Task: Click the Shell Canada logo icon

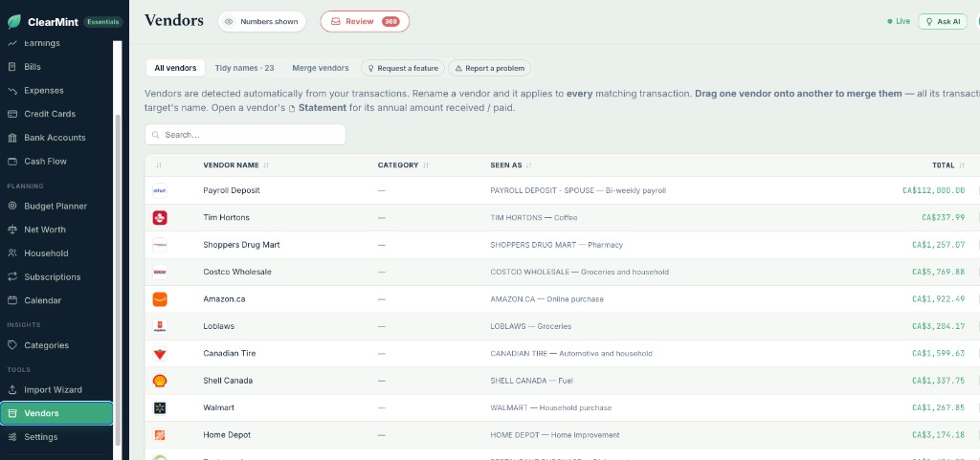Action: coord(160,381)
